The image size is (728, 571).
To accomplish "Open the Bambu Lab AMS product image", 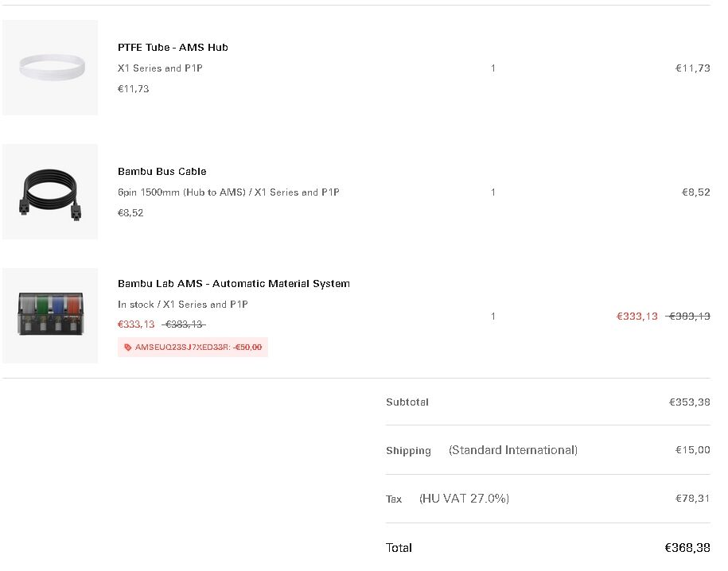I will tap(50, 315).
